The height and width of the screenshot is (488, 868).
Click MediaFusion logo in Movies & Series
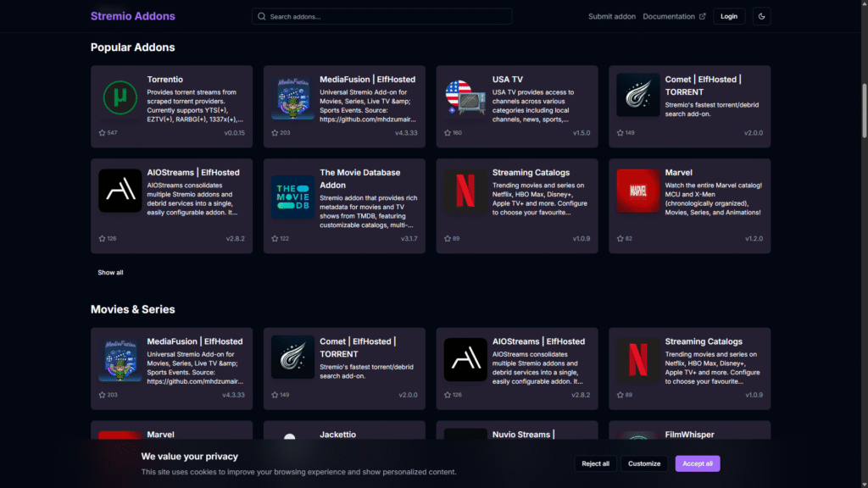120,359
